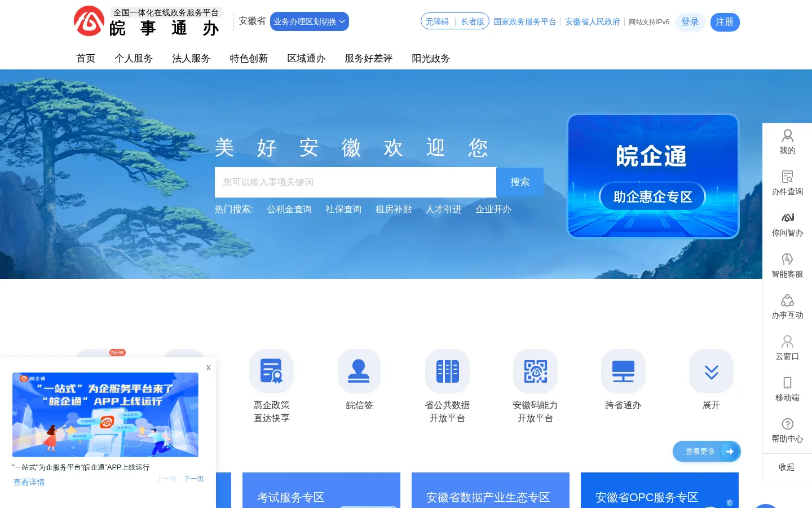This screenshot has width=812, height=508.
Task: Open the 皖事通办 logo home link
Action: [x=148, y=21]
